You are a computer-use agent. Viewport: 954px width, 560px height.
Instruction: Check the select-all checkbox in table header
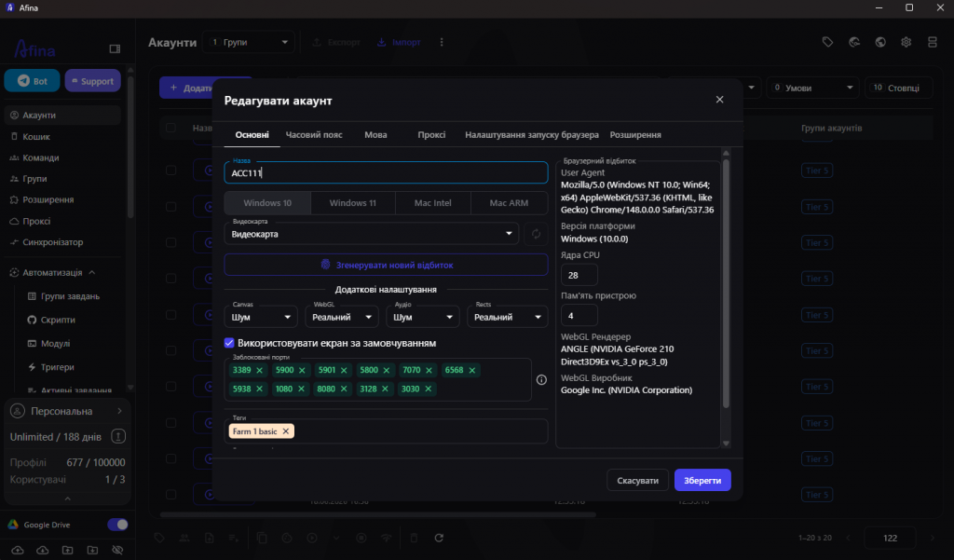pyautogui.click(x=171, y=129)
